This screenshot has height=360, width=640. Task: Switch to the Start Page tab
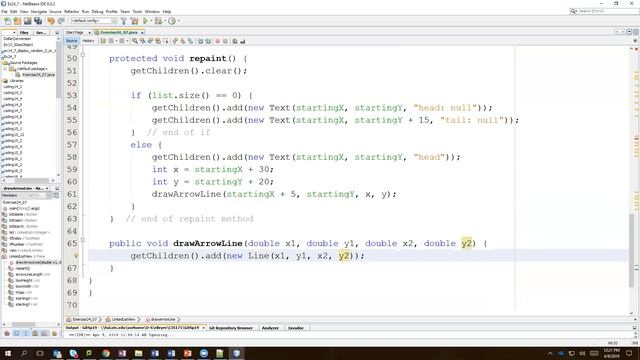click(x=75, y=32)
